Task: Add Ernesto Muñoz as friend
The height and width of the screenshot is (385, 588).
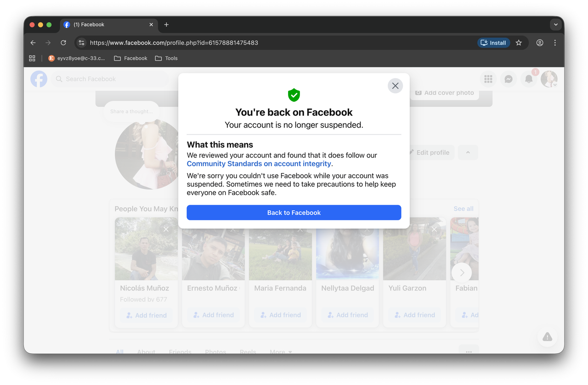Action: 213,315
